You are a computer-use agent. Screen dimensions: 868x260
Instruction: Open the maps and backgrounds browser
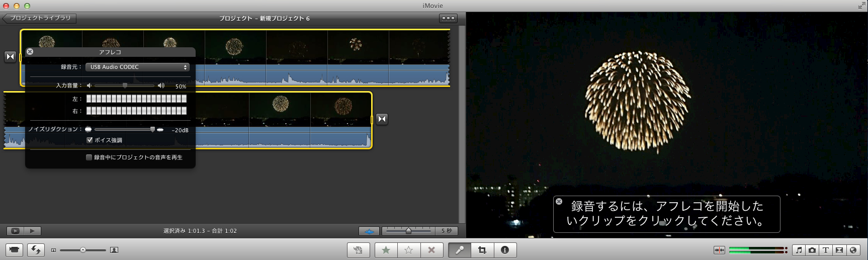click(853, 250)
